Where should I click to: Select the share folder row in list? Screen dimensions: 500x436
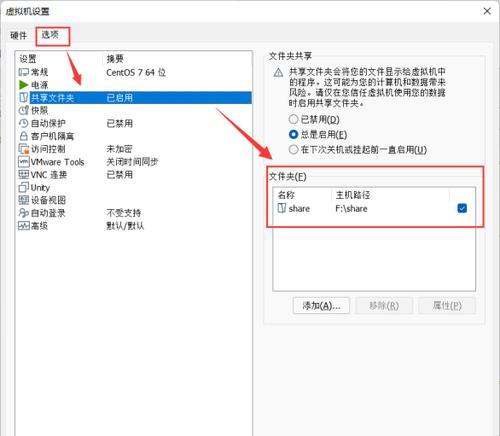[373, 209]
